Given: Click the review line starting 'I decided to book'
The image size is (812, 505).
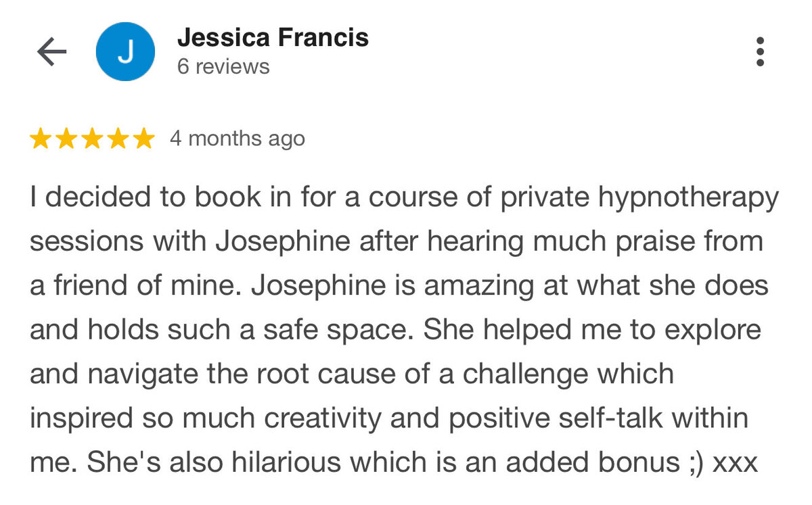Looking at the screenshot, I should tap(405, 199).
